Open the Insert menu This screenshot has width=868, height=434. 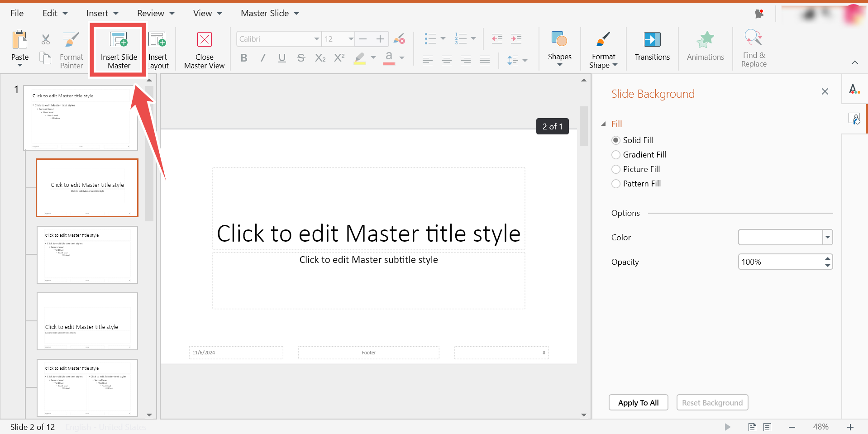click(102, 13)
